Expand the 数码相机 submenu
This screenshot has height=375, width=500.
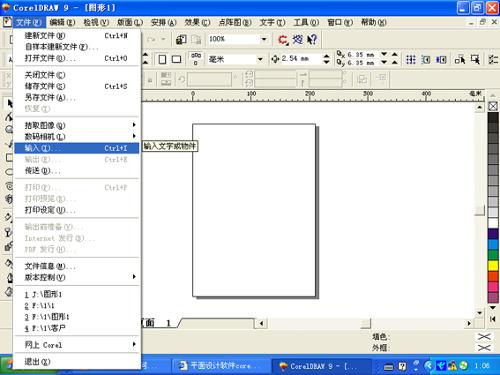pyautogui.click(x=77, y=136)
